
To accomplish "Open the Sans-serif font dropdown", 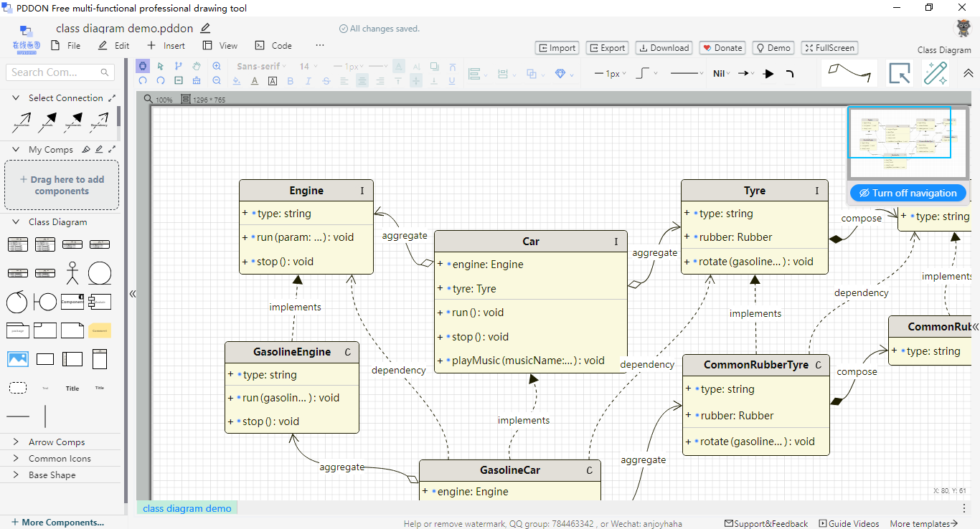I will [x=261, y=66].
